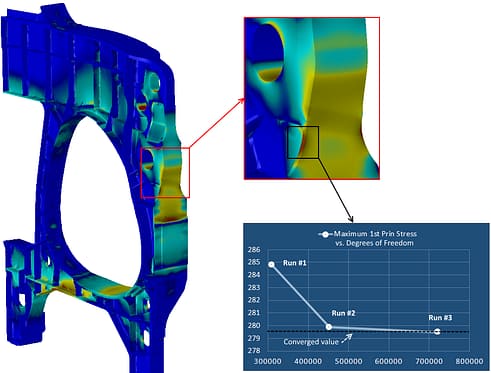Click the Run #3 text label
491x373 pixels.
pyautogui.click(x=440, y=318)
